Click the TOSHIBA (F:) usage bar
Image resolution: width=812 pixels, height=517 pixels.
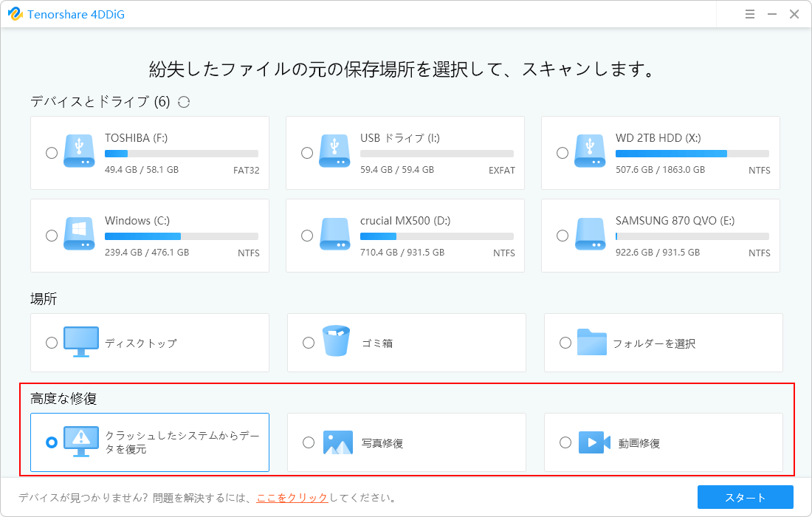click(182, 154)
